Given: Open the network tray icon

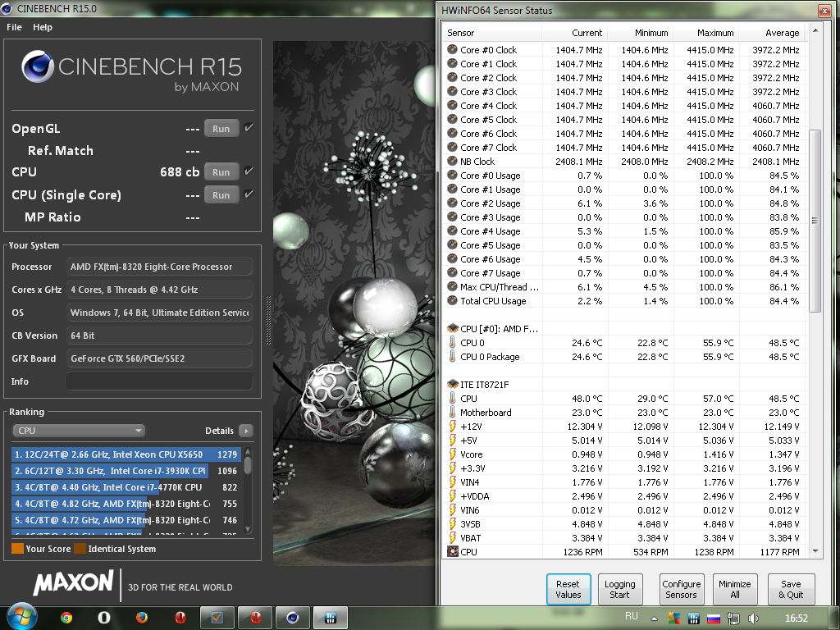Looking at the screenshot, I should [x=733, y=619].
